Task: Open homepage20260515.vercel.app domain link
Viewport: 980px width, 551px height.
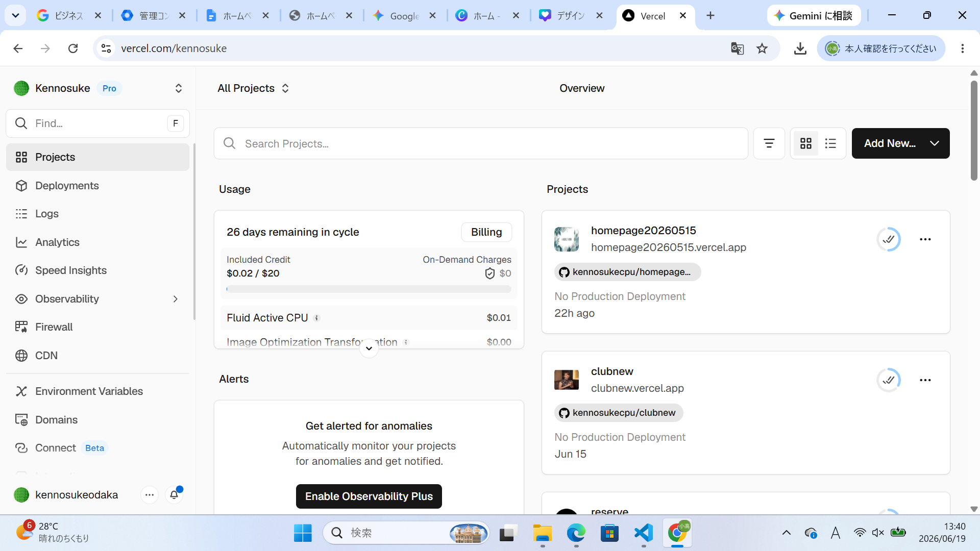Action: coord(669,247)
